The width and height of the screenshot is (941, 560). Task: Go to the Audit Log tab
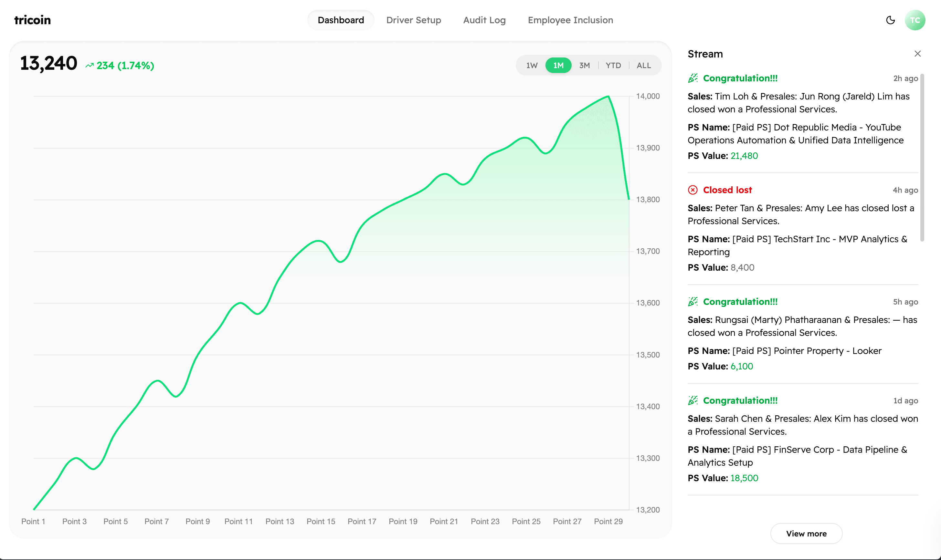pyautogui.click(x=484, y=20)
